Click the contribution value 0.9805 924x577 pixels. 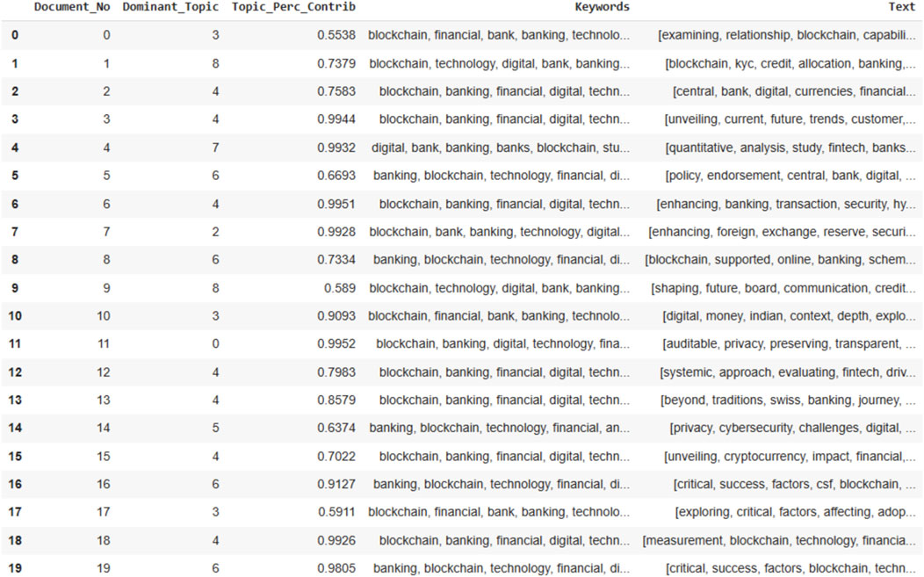tap(336, 569)
